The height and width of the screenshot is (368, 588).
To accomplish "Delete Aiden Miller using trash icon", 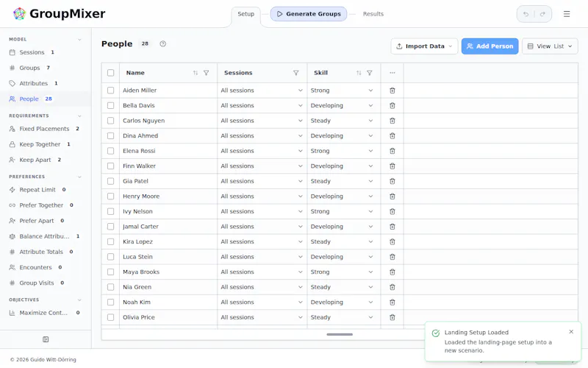I will (392, 91).
